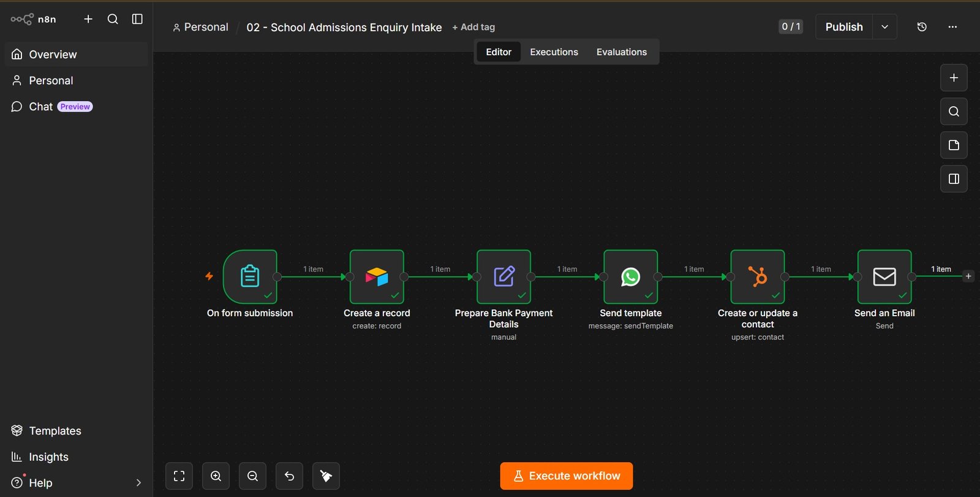The width and height of the screenshot is (980, 497).
Task: Zoom canvas to fit view
Action: point(179,476)
